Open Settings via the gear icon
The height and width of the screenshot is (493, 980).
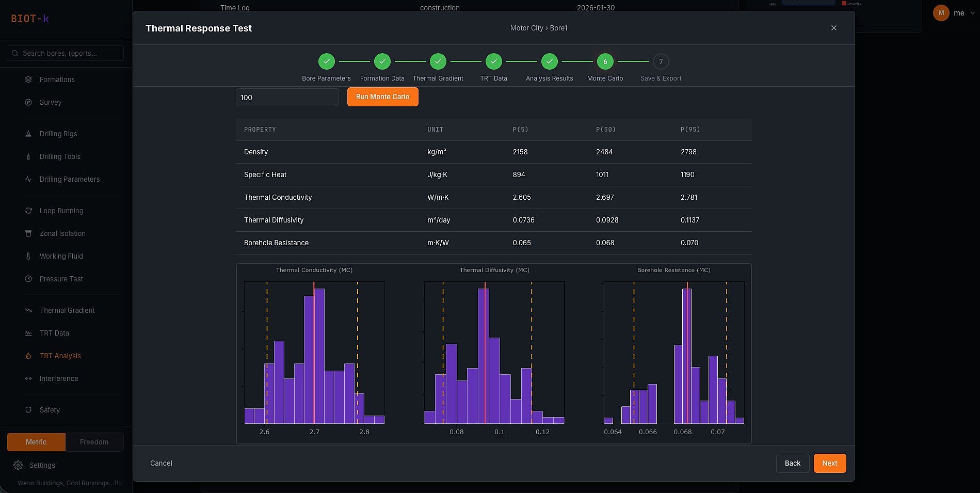tap(18, 465)
